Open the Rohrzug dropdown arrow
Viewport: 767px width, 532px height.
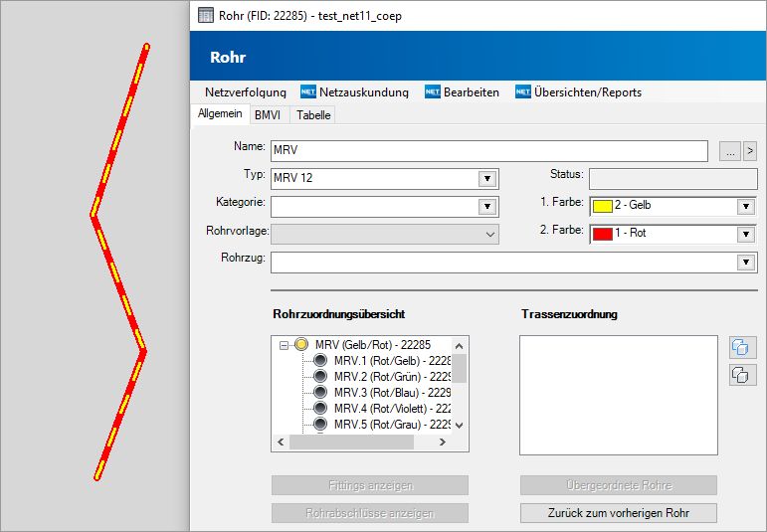[746, 263]
